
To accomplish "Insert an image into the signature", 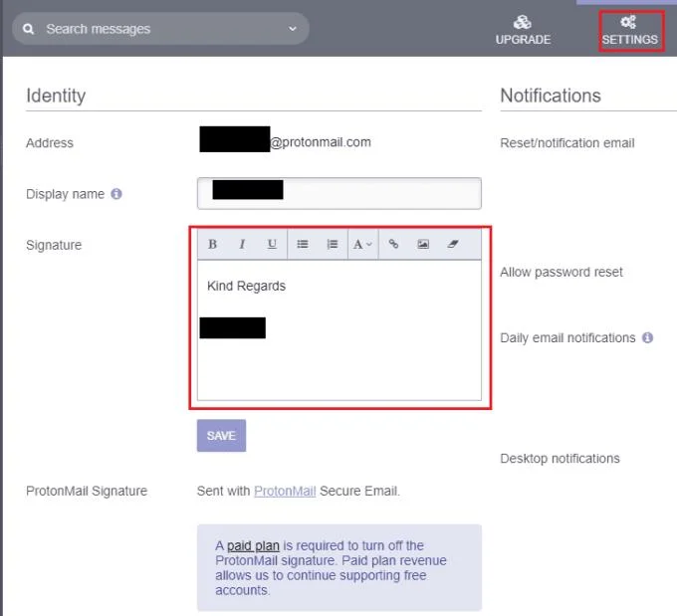I will tap(423, 245).
